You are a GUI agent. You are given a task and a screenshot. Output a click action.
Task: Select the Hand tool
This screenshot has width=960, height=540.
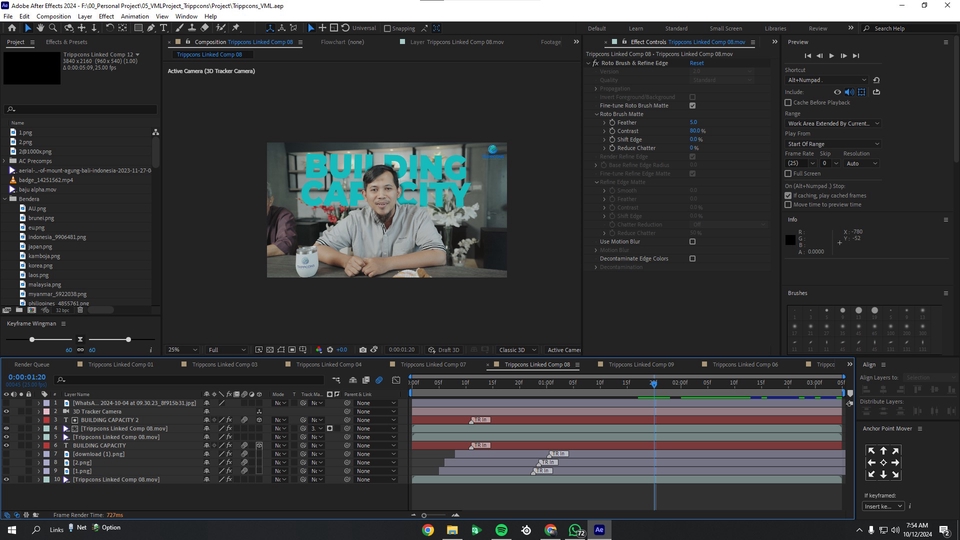click(x=40, y=28)
